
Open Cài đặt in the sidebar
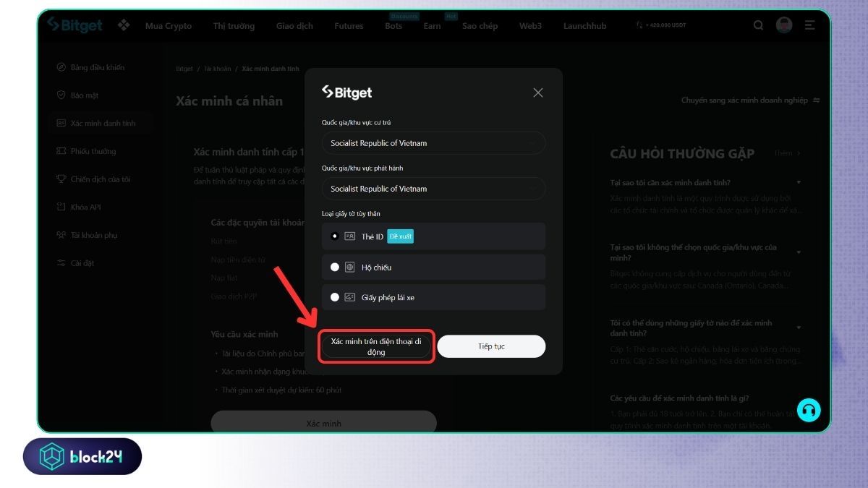(82, 263)
